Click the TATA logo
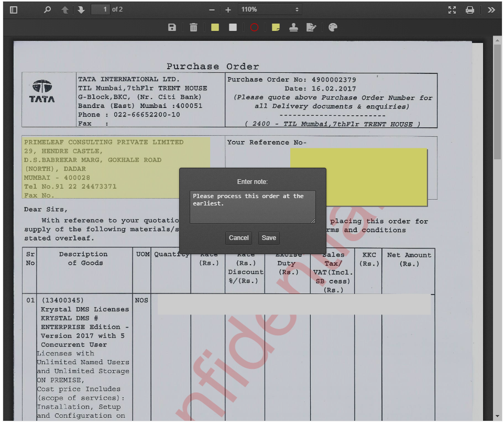 pos(42,92)
